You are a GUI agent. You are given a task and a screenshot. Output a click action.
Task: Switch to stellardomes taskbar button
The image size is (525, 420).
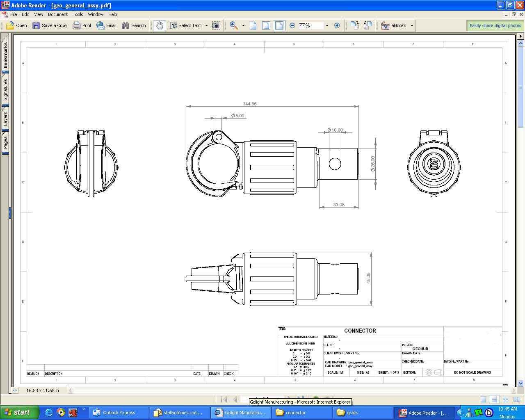(179, 413)
